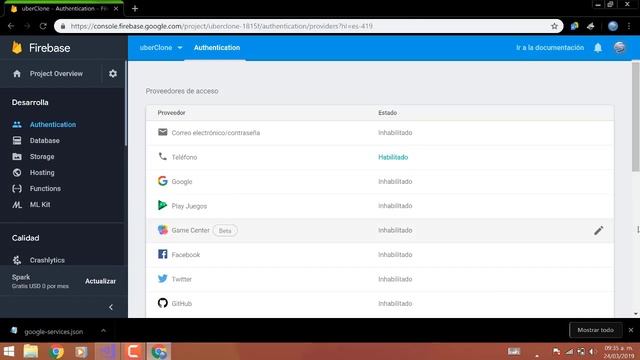The height and width of the screenshot is (360, 640).
Task: Bookmark page with star icon
Action: 554,26
